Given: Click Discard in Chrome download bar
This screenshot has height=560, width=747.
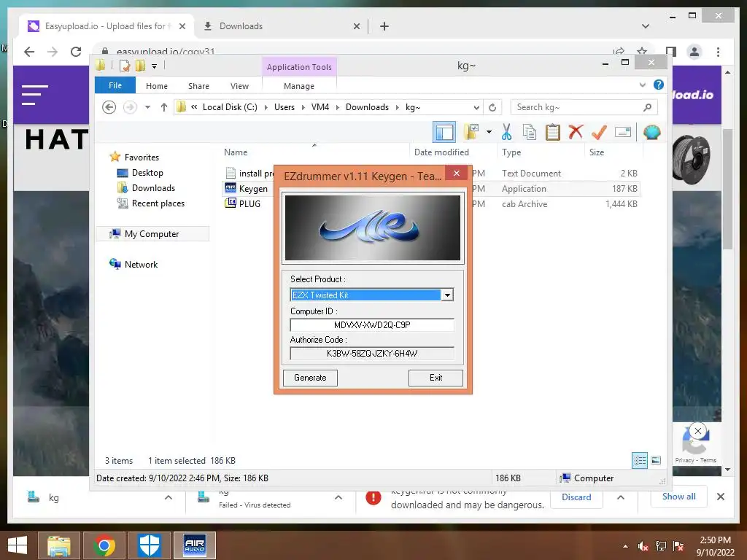Looking at the screenshot, I should 576,497.
